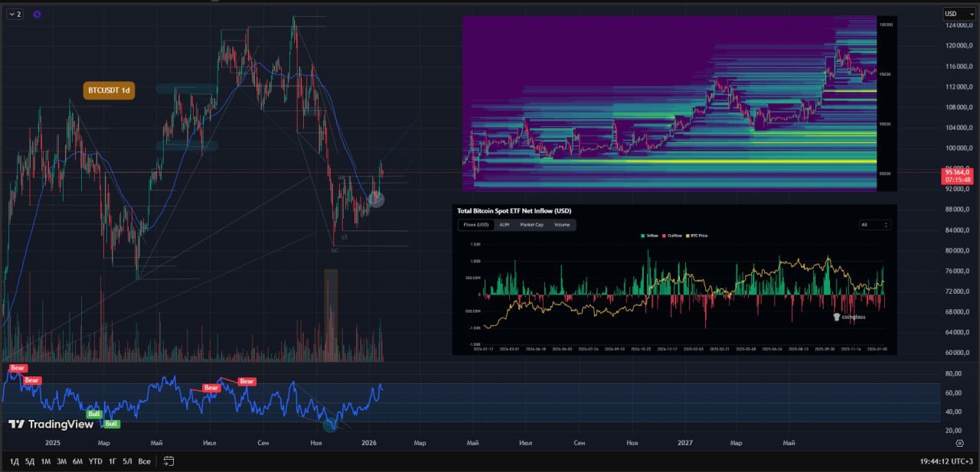Toggle the Inflow legend series

point(652,236)
